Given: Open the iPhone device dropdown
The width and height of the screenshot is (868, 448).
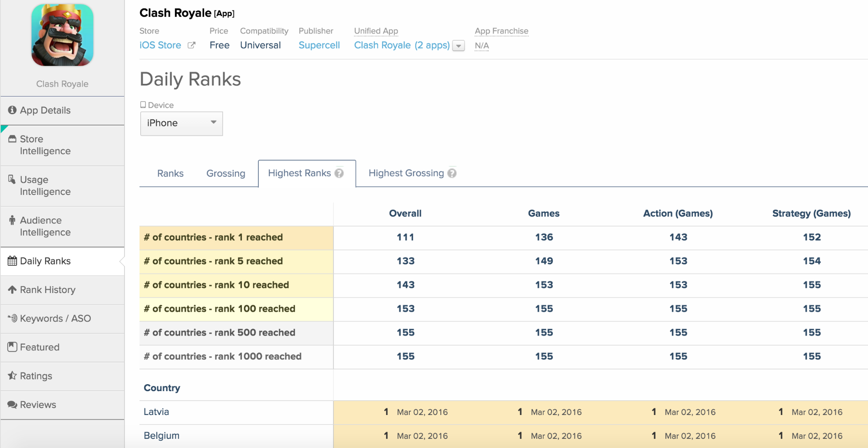Looking at the screenshot, I should coord(182,124).
